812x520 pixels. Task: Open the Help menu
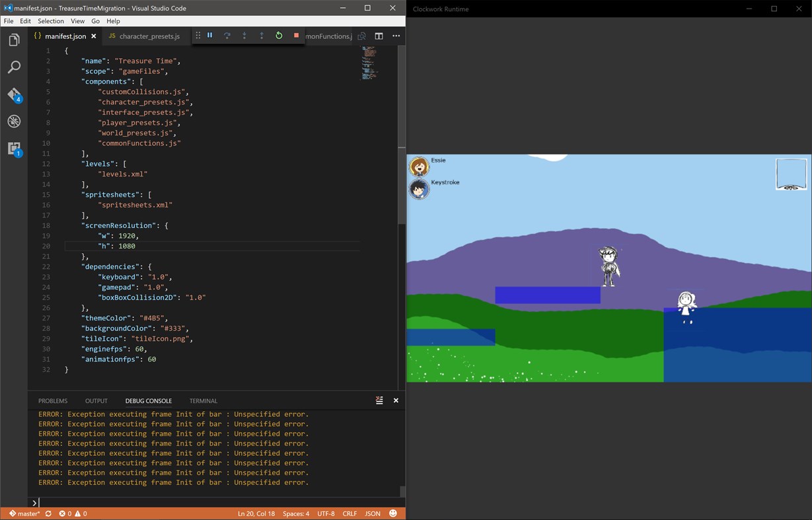(x=113, y=21)
